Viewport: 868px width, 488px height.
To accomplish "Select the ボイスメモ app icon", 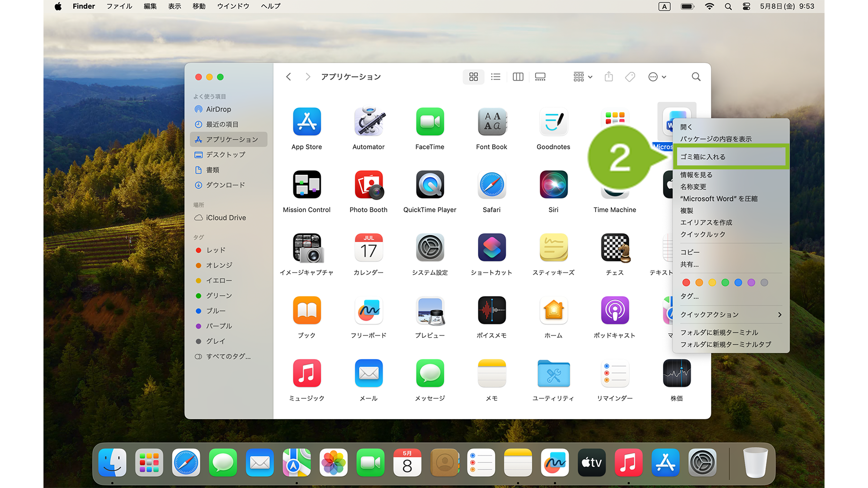I will 492,310.
